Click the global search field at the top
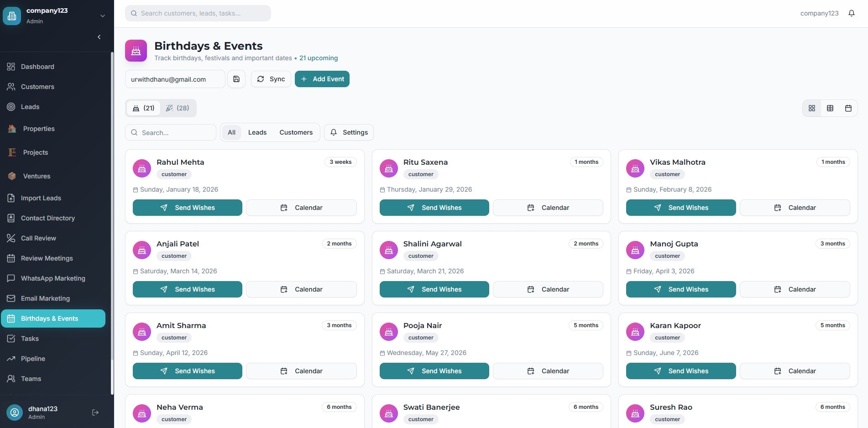 click(198, 13)
